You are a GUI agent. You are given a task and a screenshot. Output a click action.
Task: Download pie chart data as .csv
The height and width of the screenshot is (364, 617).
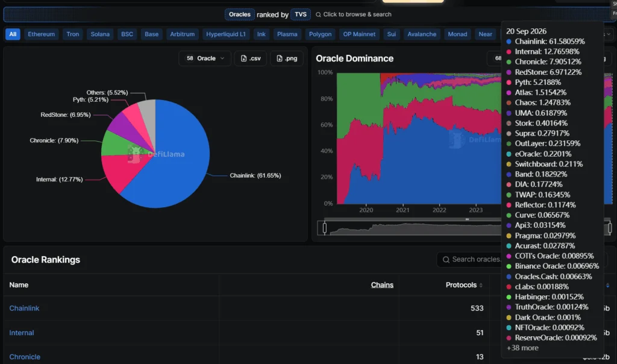tap(251, 58)
